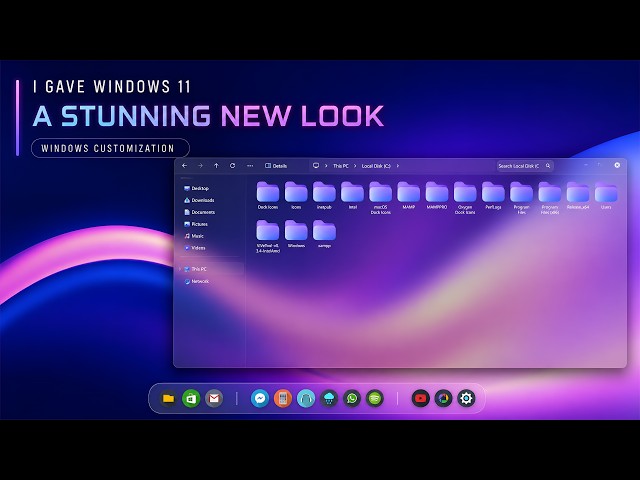Click the Windows Customization pill label
The image size is (640, 480).
pos(110,148)
